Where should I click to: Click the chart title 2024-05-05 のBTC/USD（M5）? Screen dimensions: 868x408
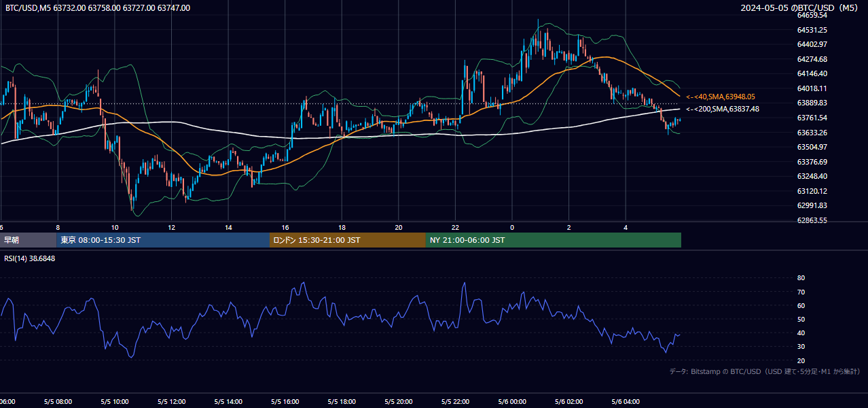click(x=799, y=8)
